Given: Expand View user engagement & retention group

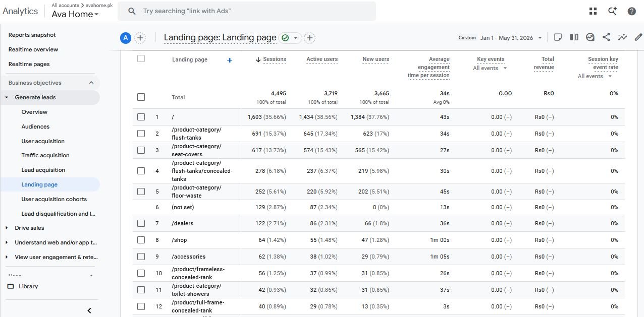Looking at the screenshot, I should pos(7,257).
